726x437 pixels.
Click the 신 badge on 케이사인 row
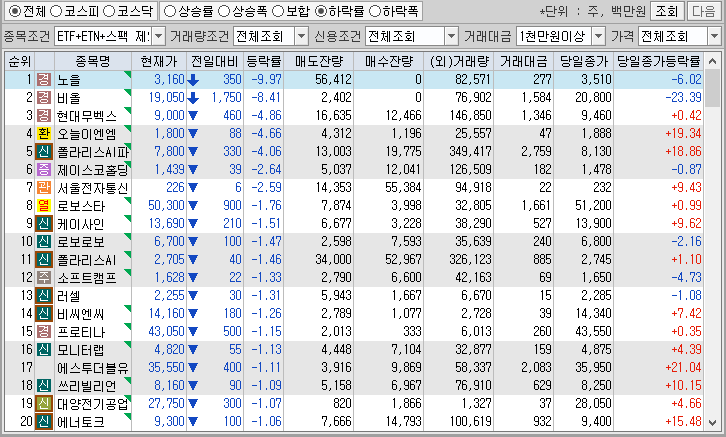tap(44, 224)
